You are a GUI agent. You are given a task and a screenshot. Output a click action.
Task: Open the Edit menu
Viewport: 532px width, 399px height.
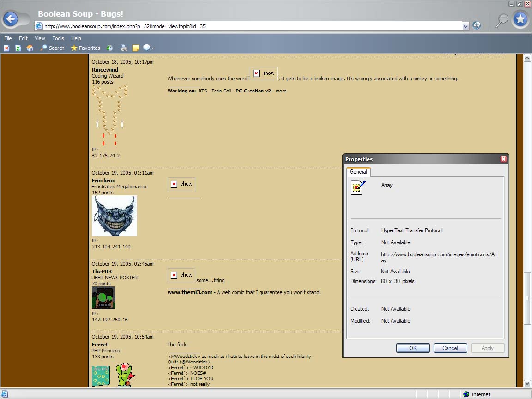tap(23, 38)
